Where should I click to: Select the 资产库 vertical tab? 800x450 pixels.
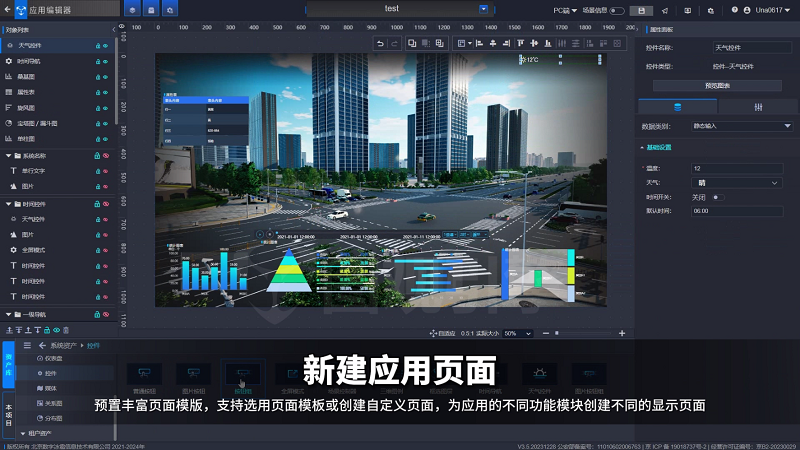click(8, 365)
